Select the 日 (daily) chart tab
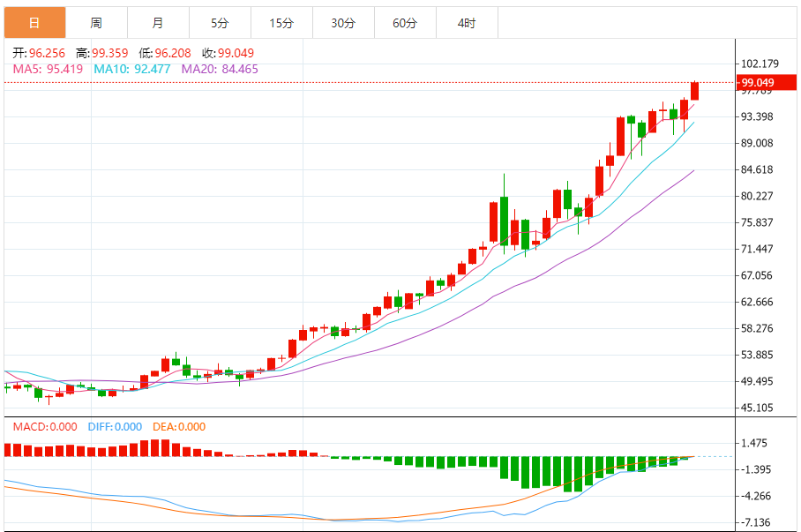This screenshot has width=801, height=532. pyautogui.click(x=34, y=23)
